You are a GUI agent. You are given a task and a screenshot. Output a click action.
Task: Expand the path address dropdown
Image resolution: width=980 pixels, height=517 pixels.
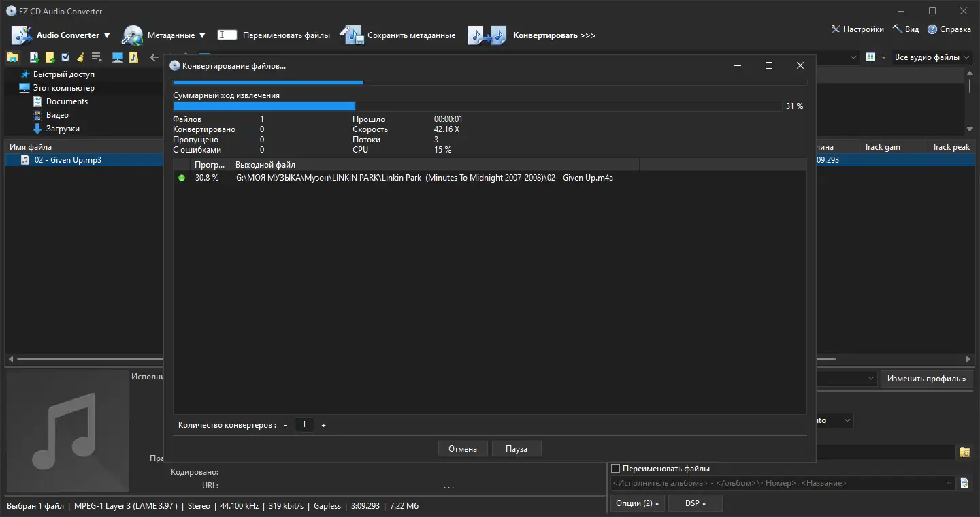(853, 58)
